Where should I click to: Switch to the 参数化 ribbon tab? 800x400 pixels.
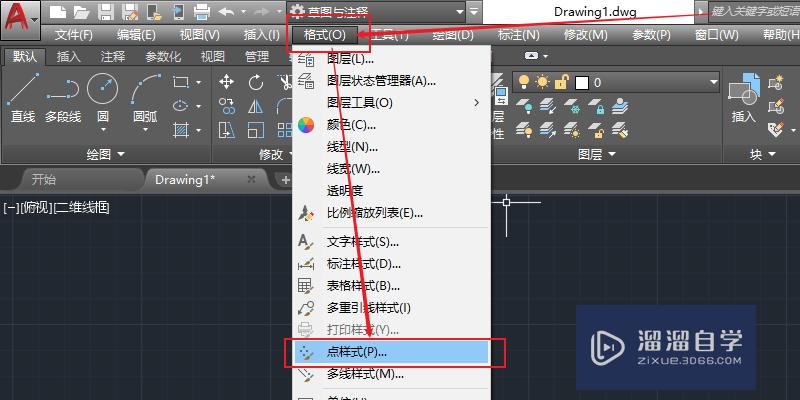(x=163, y=57)
